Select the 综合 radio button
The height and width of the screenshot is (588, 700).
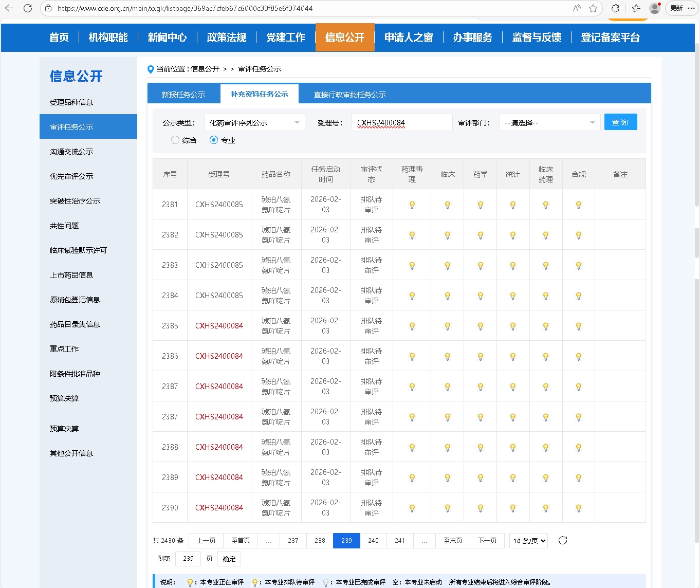point(175,140)
